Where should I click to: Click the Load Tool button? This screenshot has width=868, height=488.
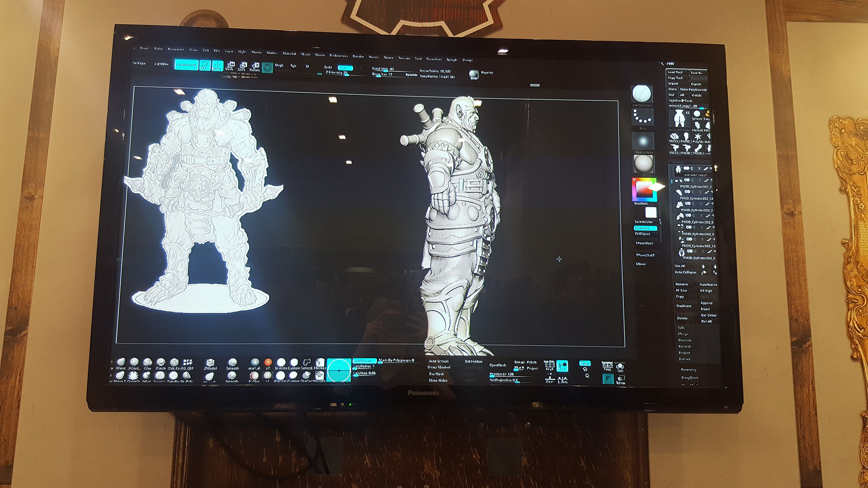coord(675,72)
